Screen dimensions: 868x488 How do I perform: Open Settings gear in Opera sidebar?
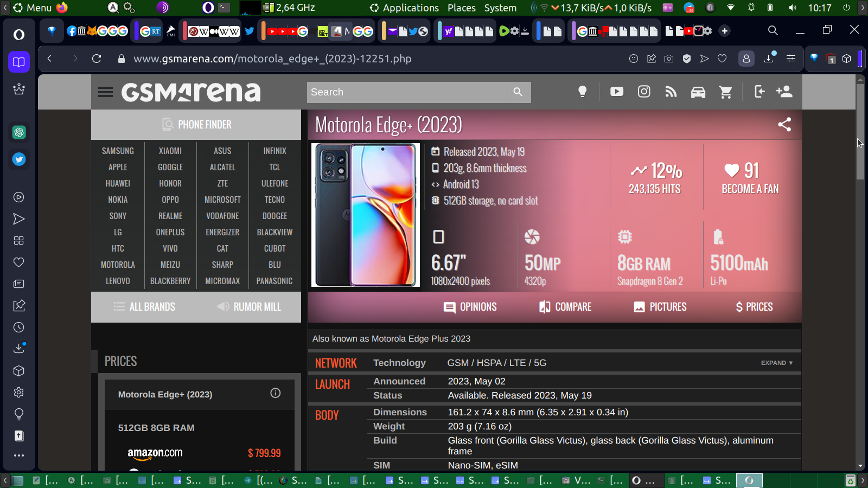click(19, 393)
